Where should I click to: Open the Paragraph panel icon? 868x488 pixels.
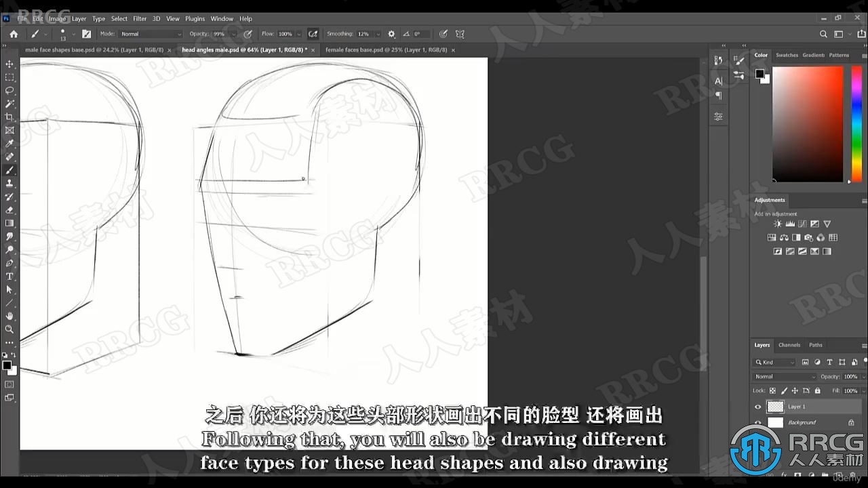[718, 96]
